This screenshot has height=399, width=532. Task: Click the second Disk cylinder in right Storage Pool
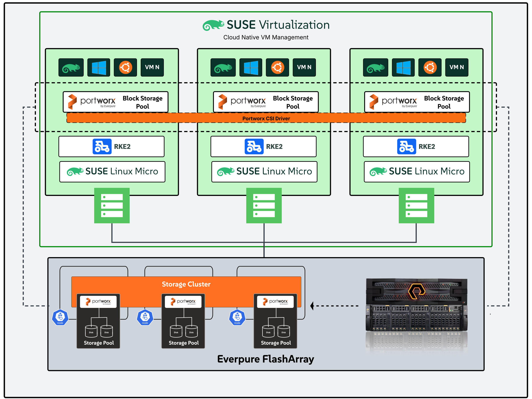(x=284, y=331)
